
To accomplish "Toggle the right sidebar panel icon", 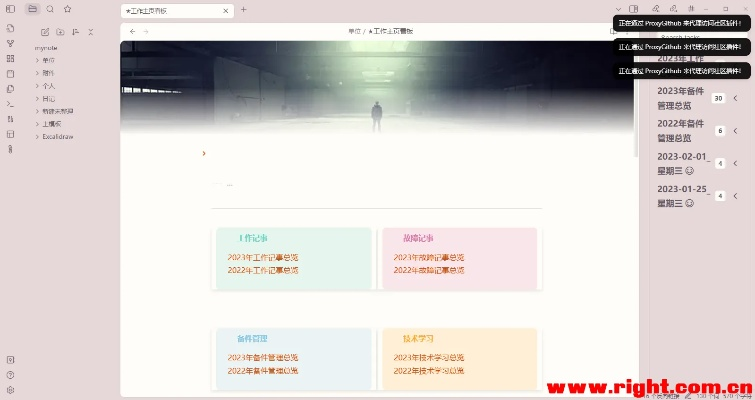I will tap(634, 9).
